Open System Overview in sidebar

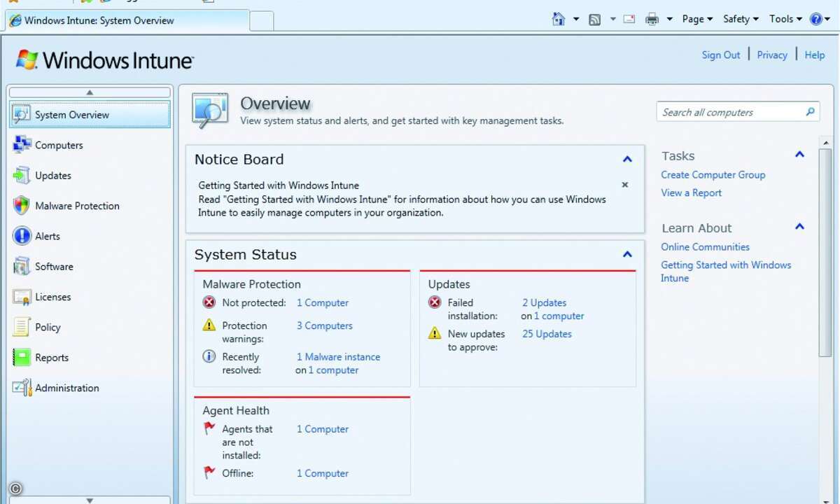point(90,115)
